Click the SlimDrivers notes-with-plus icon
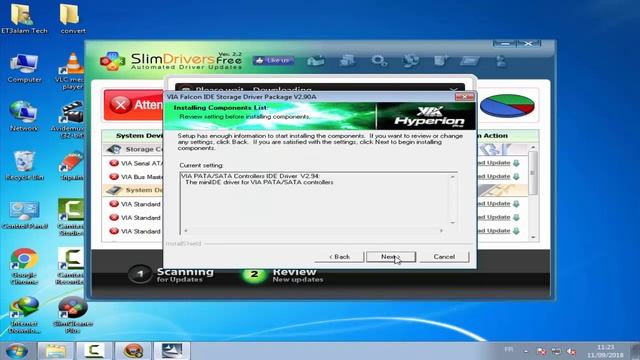640x360 pixels. 441,61
